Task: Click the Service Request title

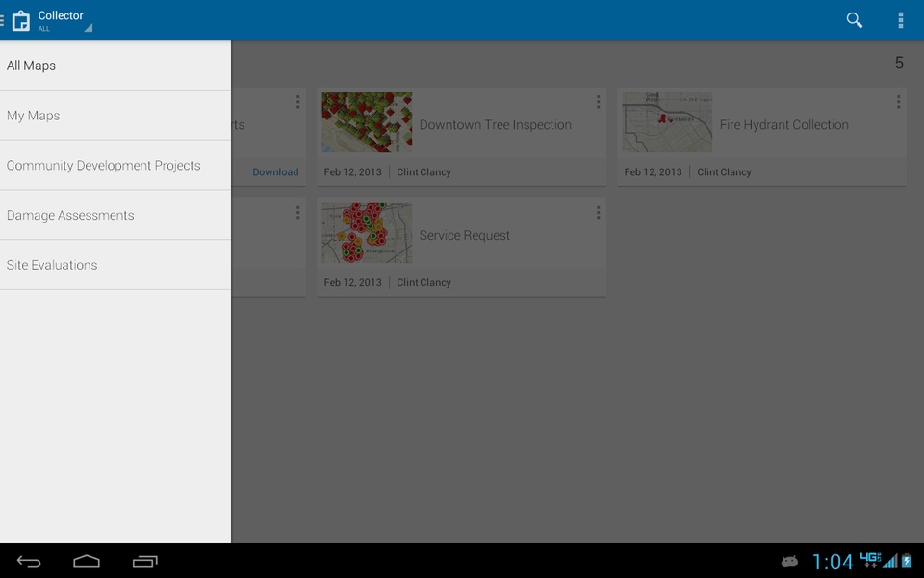Action: tap(464, 235)
